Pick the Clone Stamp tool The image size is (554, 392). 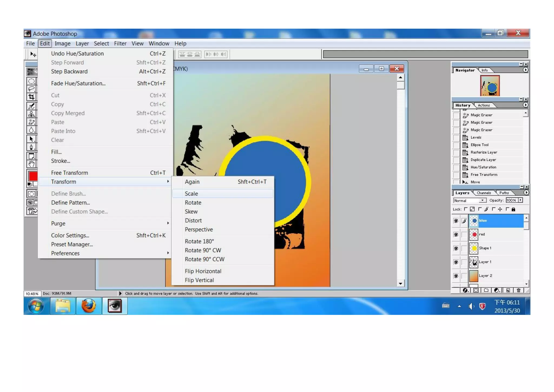pyautogui.click(x=31, y=114)
